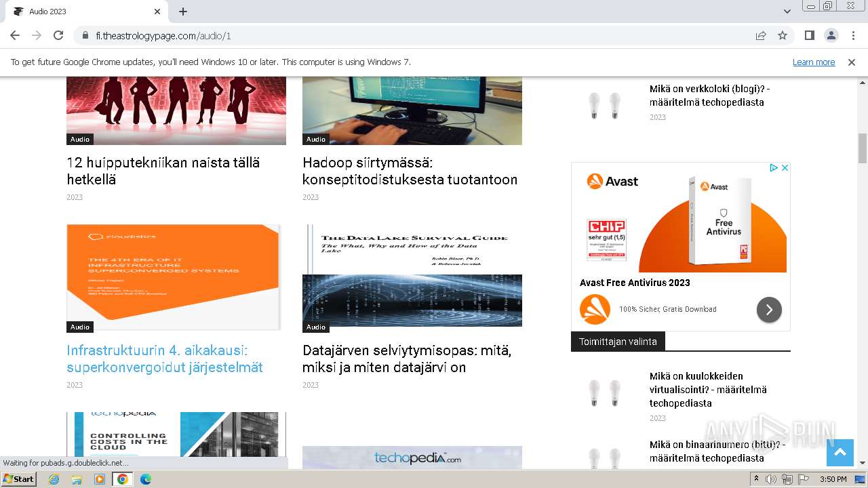Click the orange superconverged systems thumbnail
868x488 pixels.
click(174, 277)
